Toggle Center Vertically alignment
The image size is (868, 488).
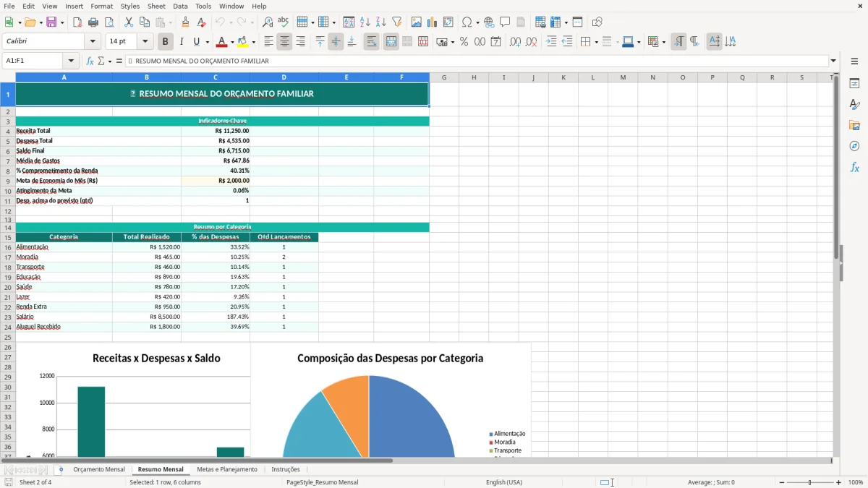pyautogui.click(x=336, y=42)
